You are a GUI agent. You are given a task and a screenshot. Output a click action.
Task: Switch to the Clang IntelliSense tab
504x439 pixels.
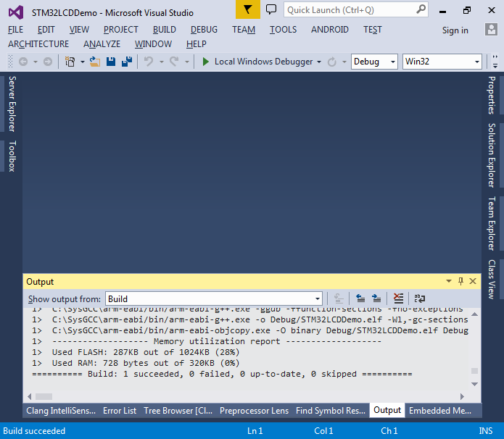point(61,411)
